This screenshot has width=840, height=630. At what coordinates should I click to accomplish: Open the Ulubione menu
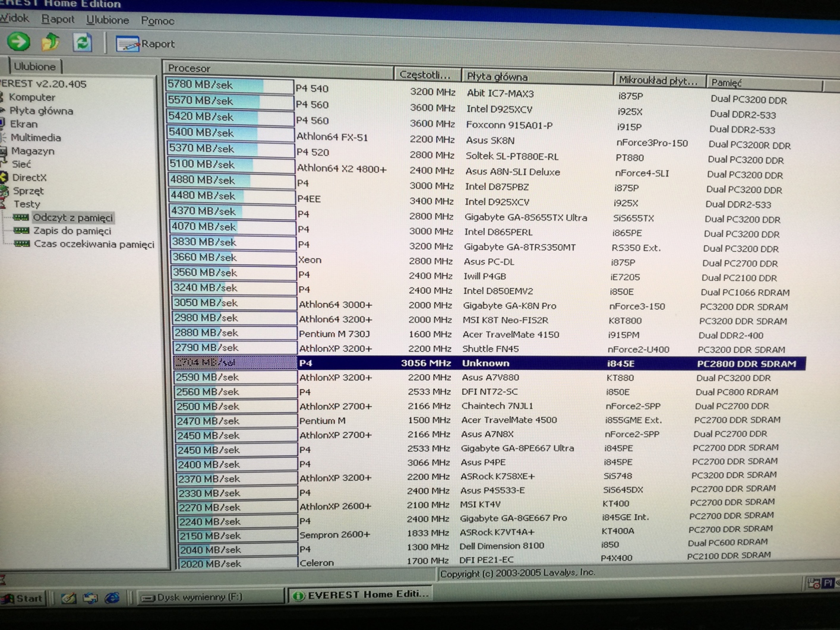click(108, 20)
